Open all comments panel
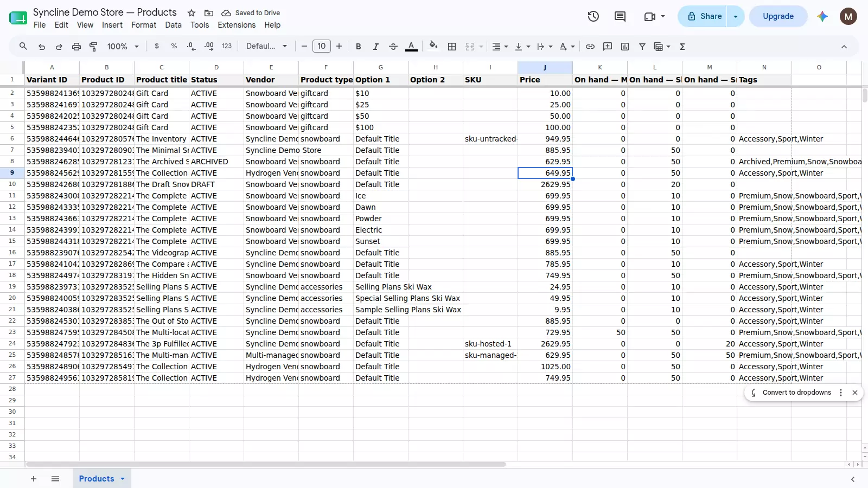Viewport: 868px width, 488px height. pos(620,16)
